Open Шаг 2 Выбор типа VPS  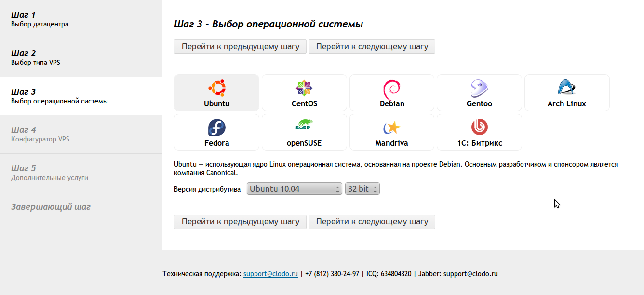(80, 58)
